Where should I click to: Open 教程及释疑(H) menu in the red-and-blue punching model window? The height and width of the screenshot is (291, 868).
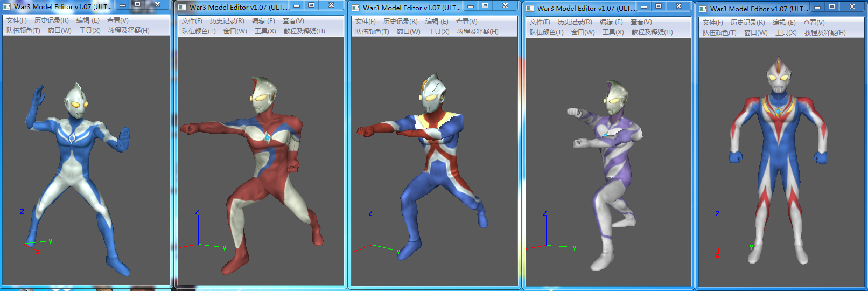click(478, 32)
